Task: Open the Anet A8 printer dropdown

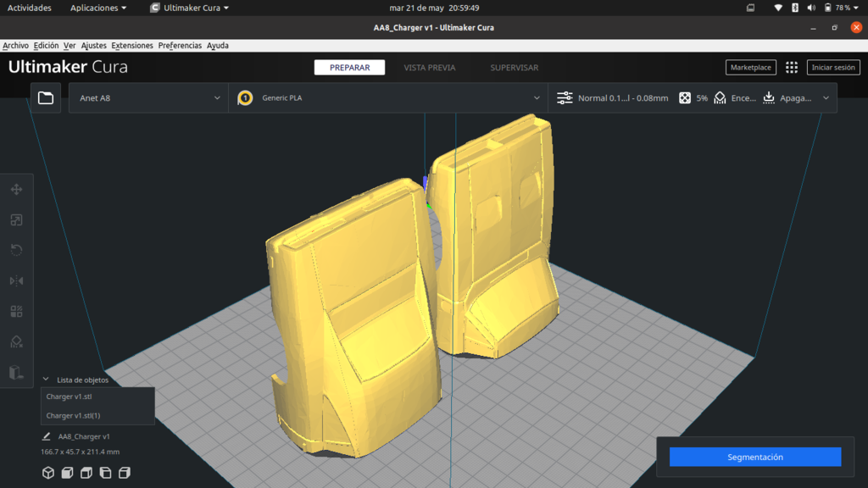Action: click(148, 98)
